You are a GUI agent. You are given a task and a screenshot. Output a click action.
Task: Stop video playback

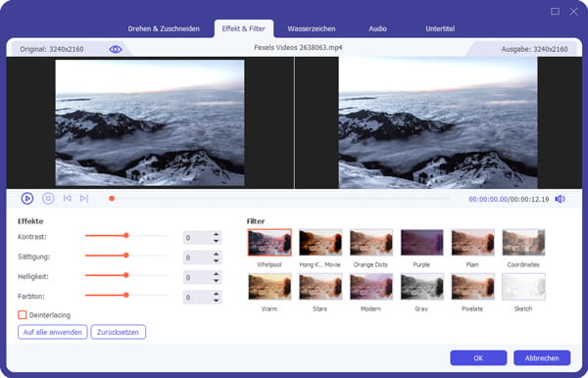coord(48,198)
